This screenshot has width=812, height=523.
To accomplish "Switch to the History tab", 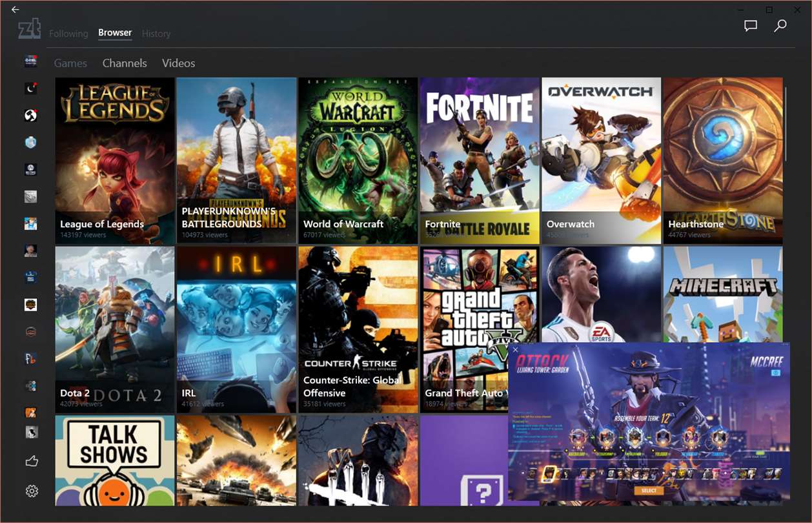I will (156, 34).
